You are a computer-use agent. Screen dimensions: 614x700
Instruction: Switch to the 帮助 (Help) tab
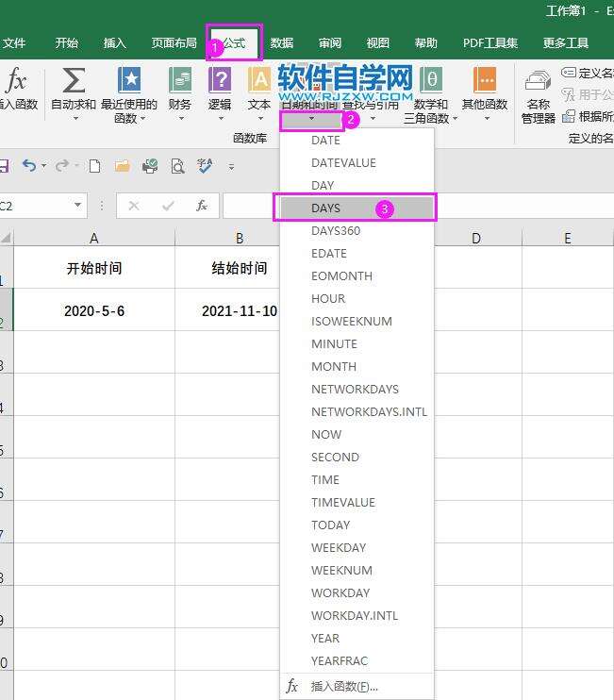pyautogui.click(x=425, y=42)
